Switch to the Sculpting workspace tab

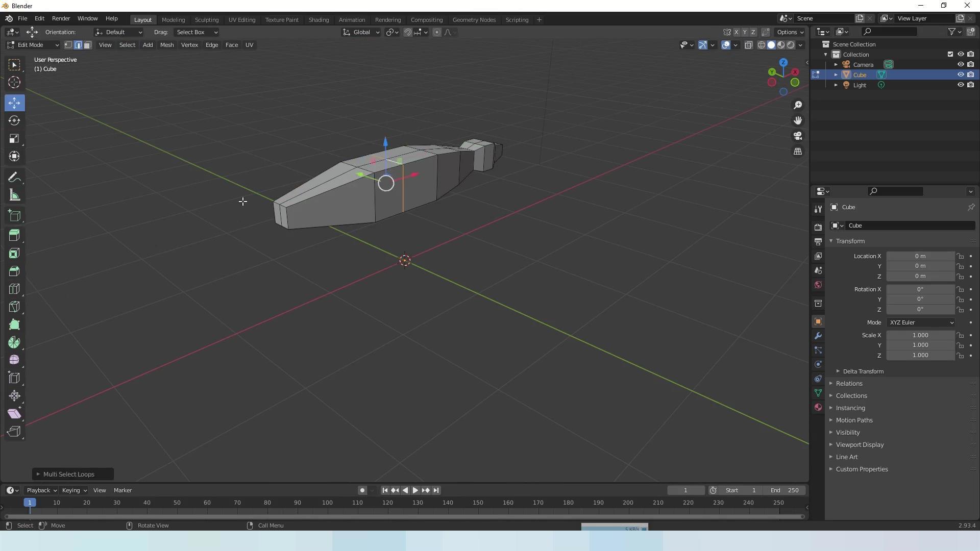pos(206,20)
